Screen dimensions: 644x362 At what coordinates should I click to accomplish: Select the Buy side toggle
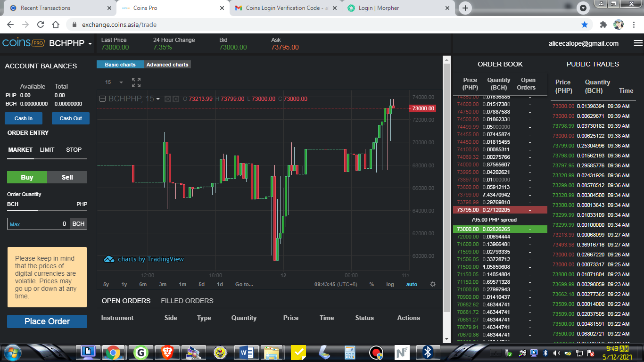[27, 177]
